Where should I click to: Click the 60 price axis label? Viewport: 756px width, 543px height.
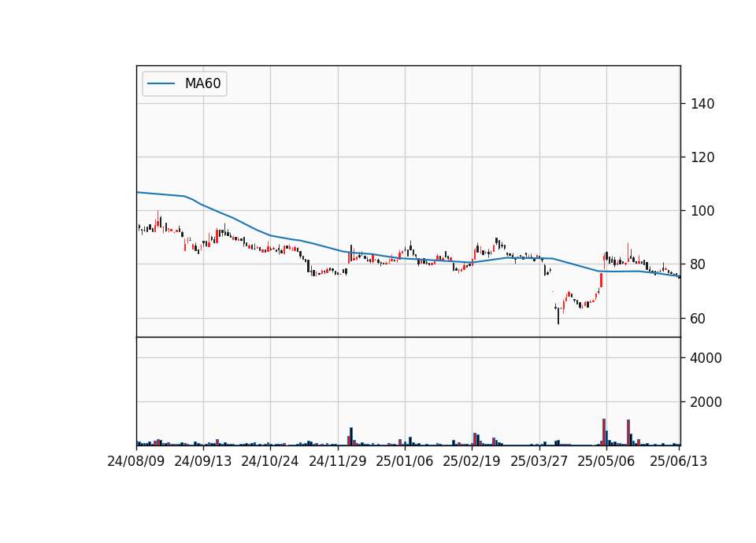698,319
